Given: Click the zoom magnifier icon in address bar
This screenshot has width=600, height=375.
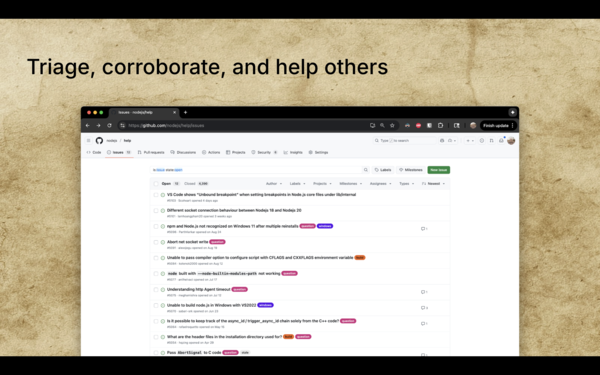Looking at the screenshot, I should (382, 126).
